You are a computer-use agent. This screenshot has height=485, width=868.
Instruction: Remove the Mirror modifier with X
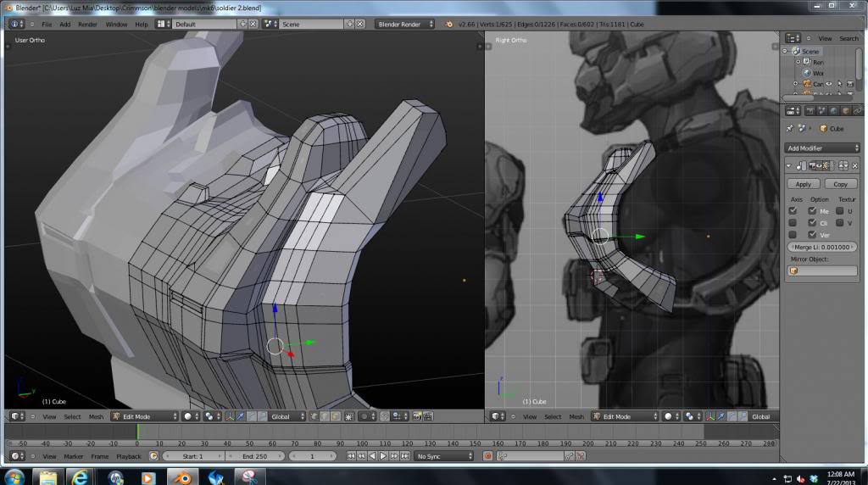pyautogui.click(x=854, y=165)
